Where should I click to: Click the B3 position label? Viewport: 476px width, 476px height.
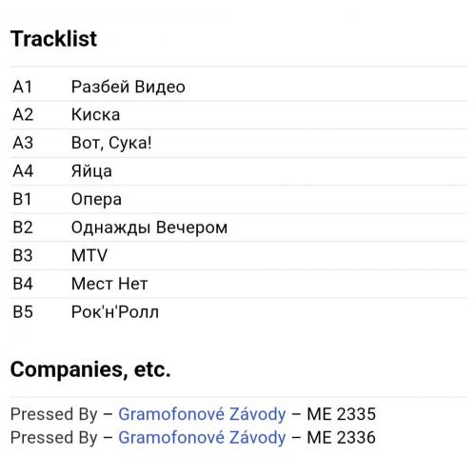23,256
